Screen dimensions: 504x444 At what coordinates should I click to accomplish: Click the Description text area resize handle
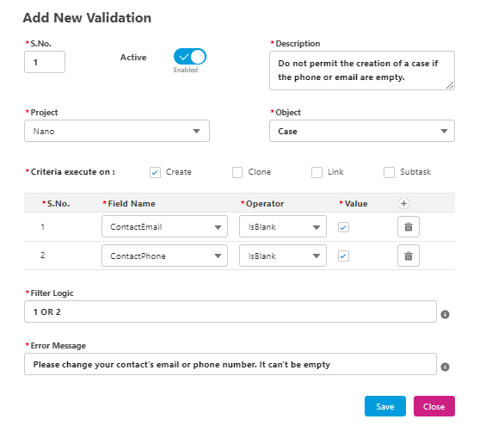[x=450, y=85]
